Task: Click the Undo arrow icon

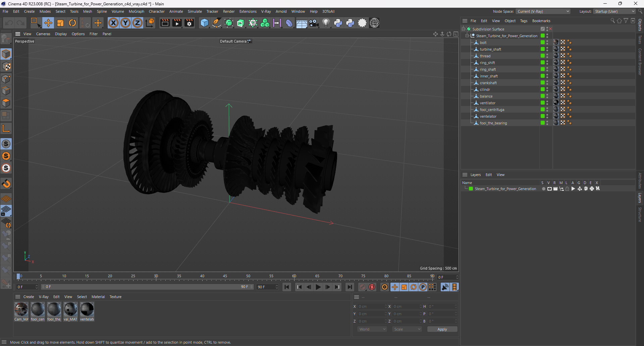Action: coord(9,23)
